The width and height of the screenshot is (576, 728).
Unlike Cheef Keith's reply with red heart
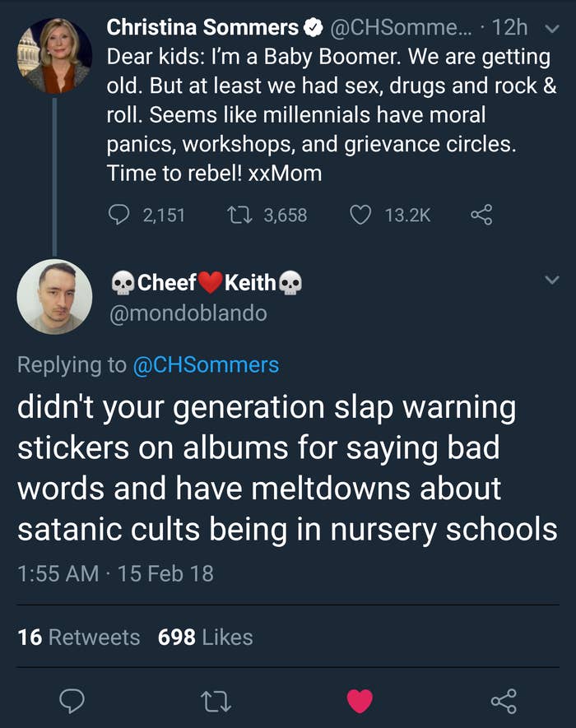[x=360, y=701]
